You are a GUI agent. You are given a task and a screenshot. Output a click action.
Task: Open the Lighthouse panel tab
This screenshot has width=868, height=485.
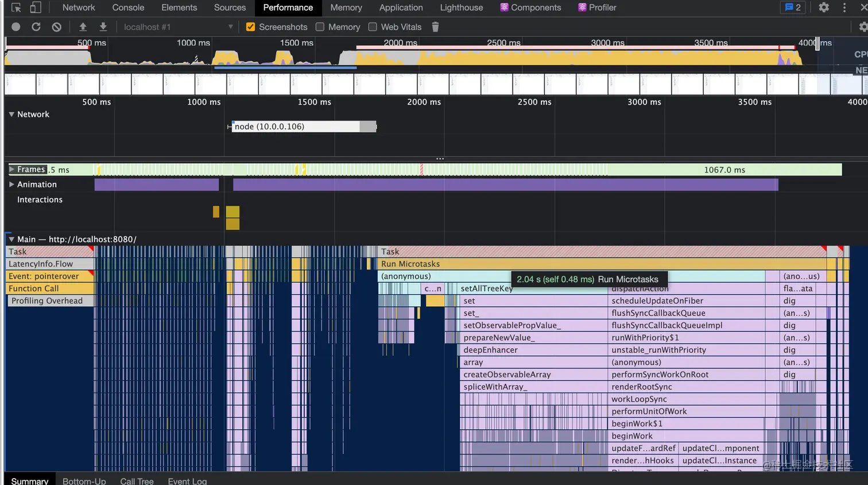462,7
